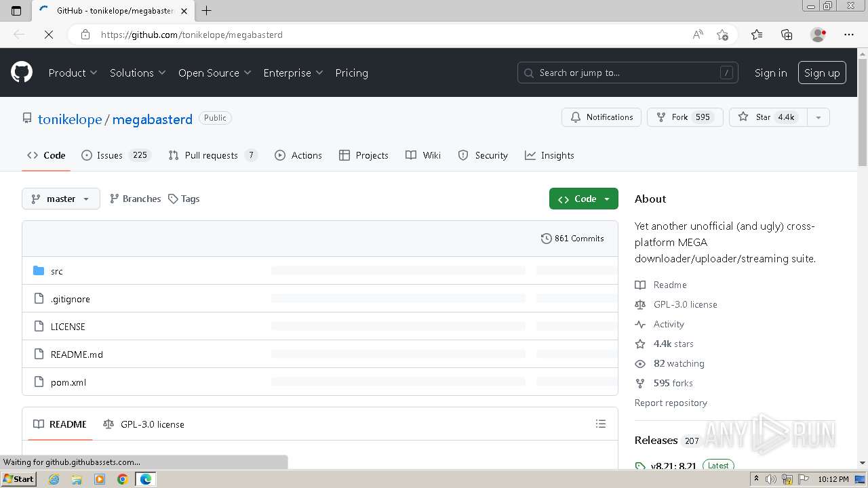Open Readme link in About sidebar
868x488 pixels.
point(661,285)
